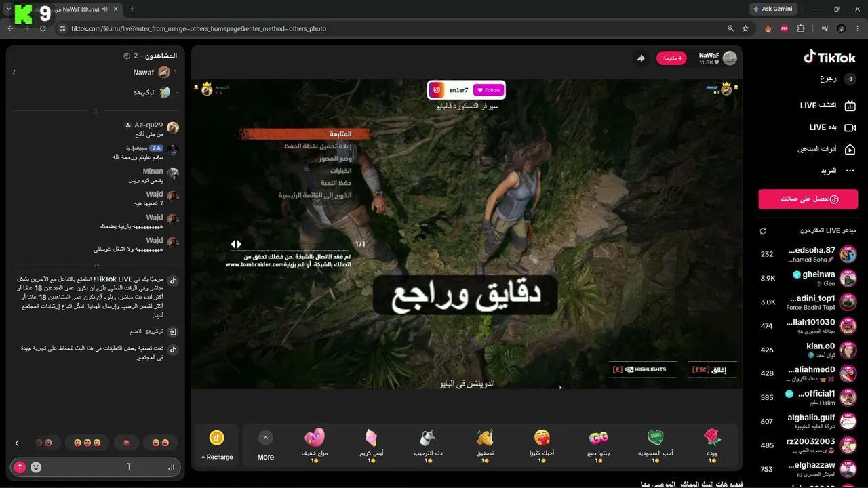Send the تصفيق clapping hands gift
The image size is (868, 488).
(x=484, y=445)
